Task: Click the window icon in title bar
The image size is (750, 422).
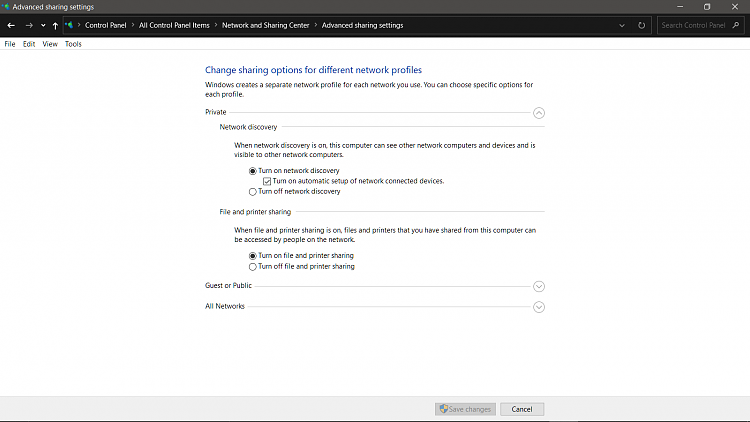Action: pos(6,7)
